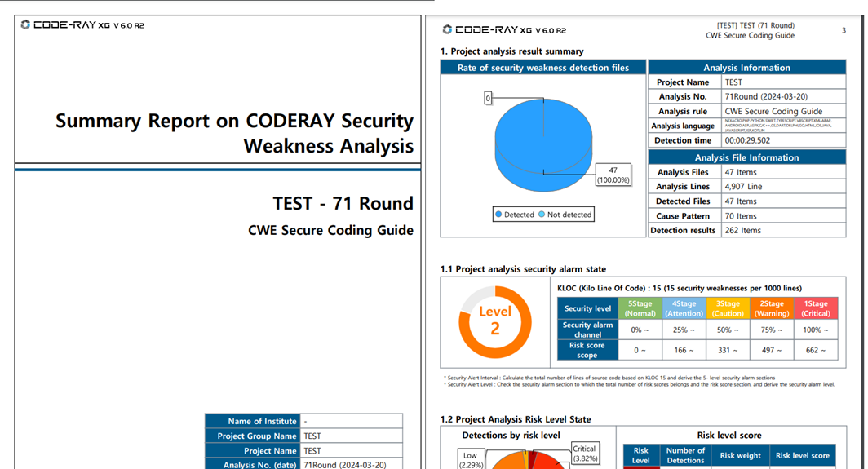Screen dimensions: 868x469
Task: Click the orange '2Stage (Warning)' cell
Action: (x=771, y=308)
